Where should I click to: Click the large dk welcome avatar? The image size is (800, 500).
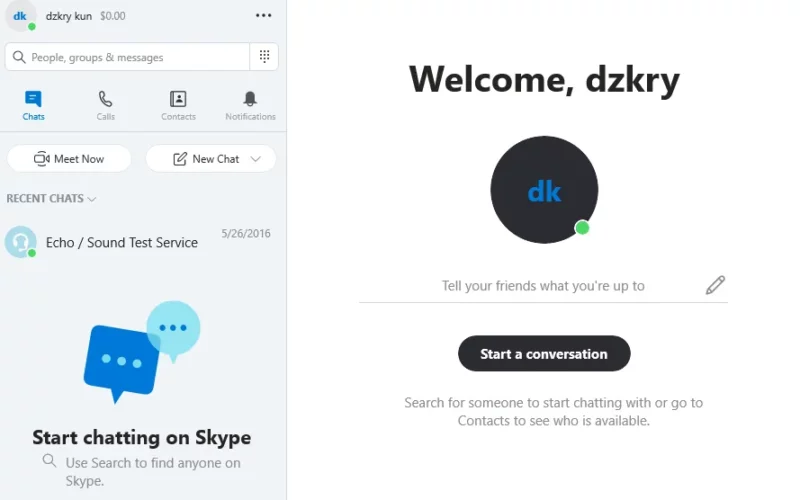click(x=544, y=190)
